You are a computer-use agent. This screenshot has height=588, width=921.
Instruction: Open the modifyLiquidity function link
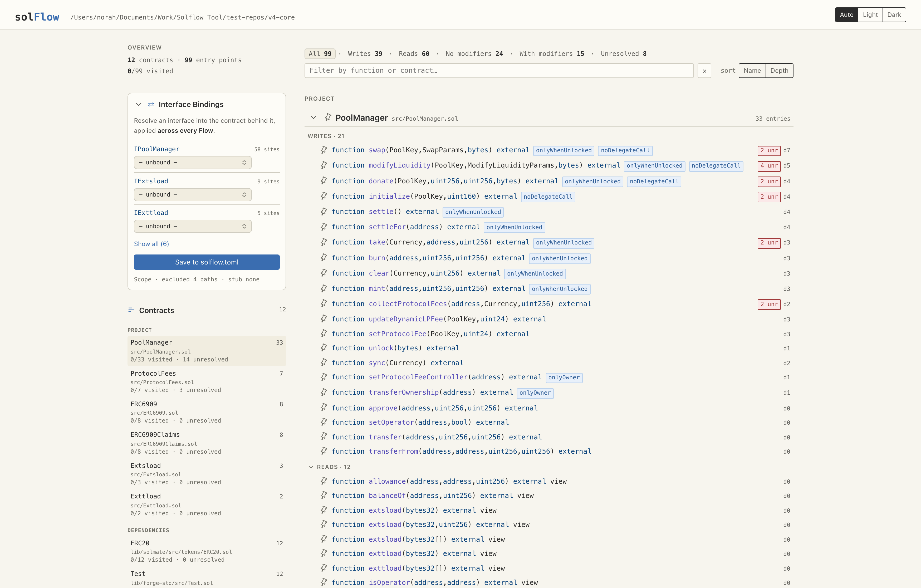(x=399, y=165)
